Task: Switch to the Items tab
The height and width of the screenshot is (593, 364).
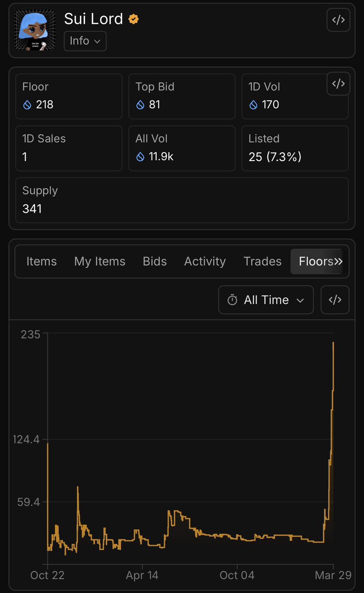Action: [41, 261]
